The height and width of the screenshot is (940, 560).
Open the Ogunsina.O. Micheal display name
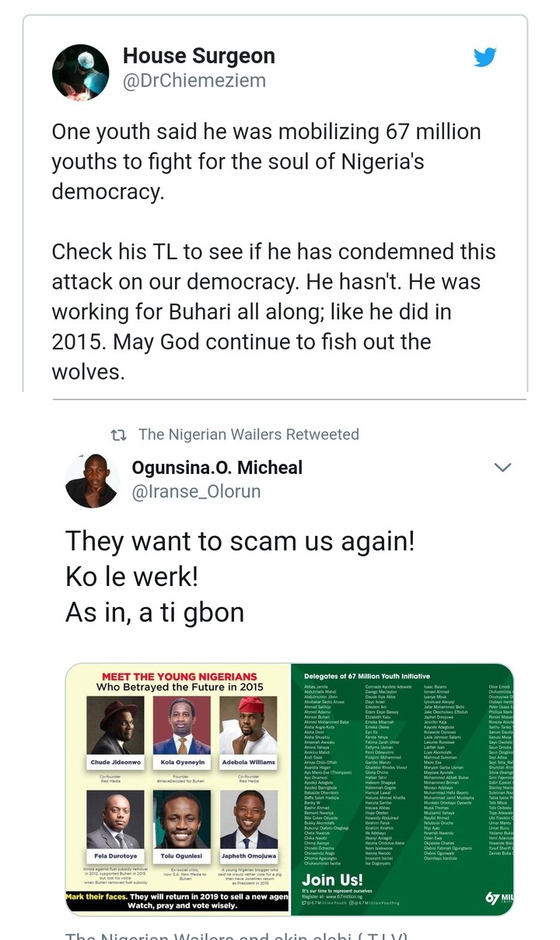point(217,468)
